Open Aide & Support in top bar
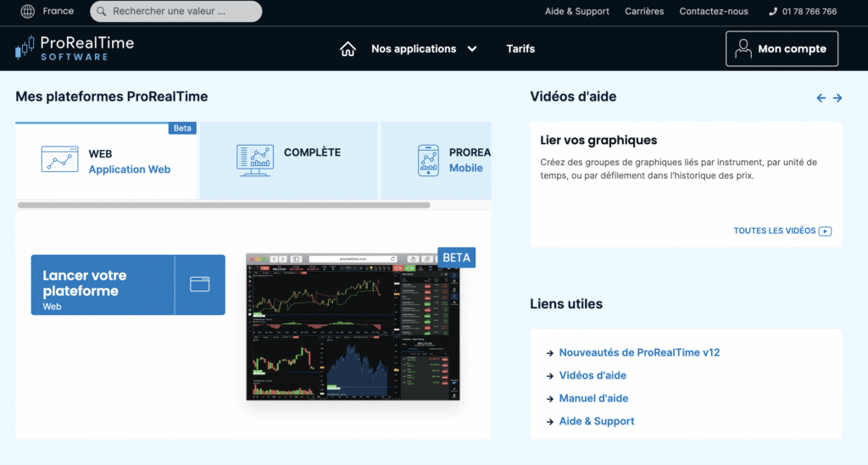Screen dimensions: 868x465 pos(576,11)
